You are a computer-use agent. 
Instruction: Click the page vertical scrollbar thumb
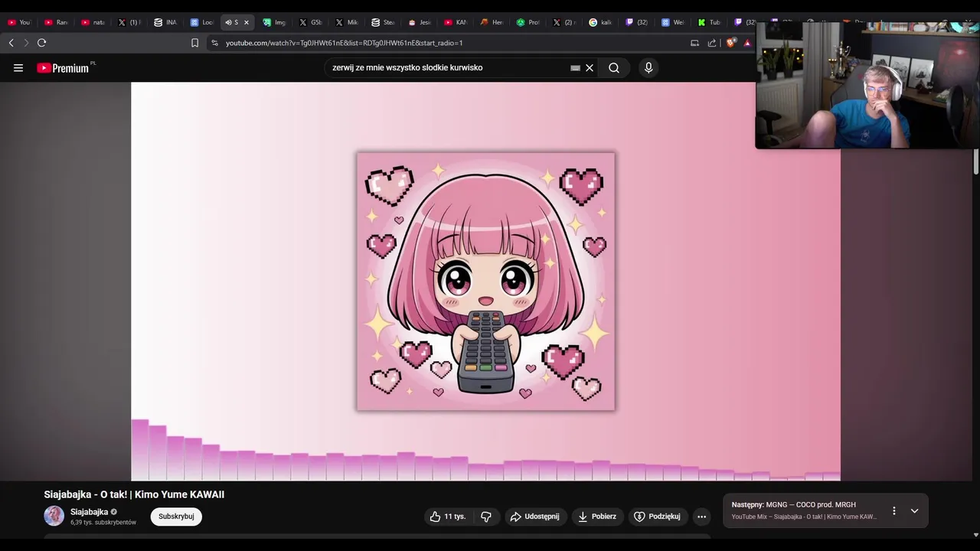coord(975,162)
